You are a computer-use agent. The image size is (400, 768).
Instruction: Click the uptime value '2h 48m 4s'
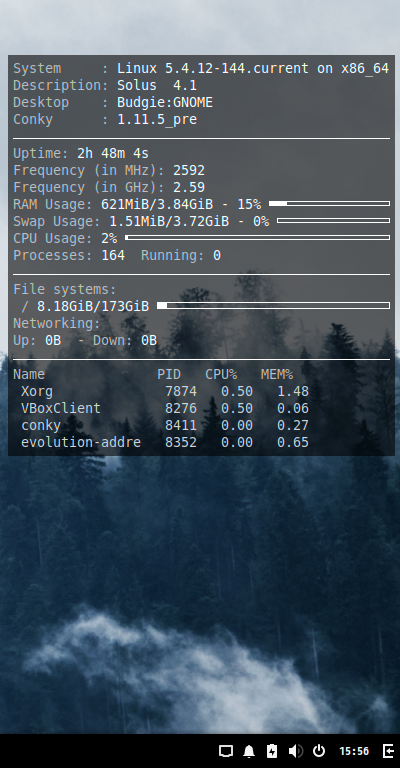[113, 153]
